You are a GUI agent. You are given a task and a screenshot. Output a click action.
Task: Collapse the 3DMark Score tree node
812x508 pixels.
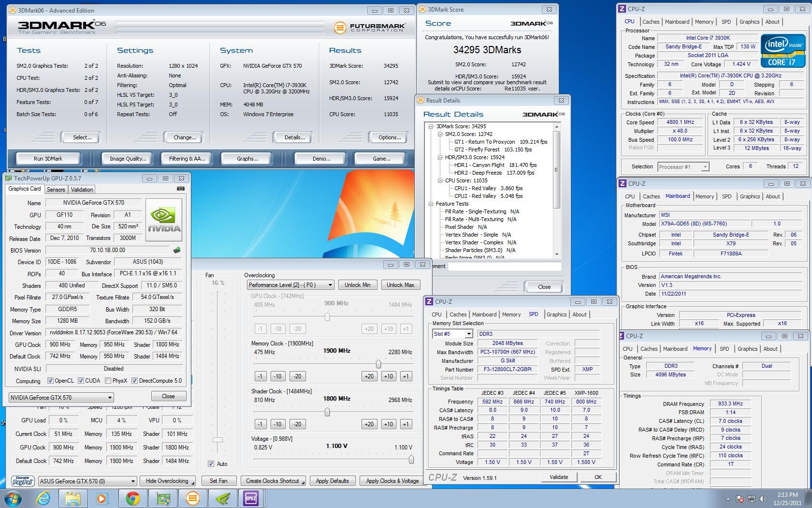pos(431,126)
